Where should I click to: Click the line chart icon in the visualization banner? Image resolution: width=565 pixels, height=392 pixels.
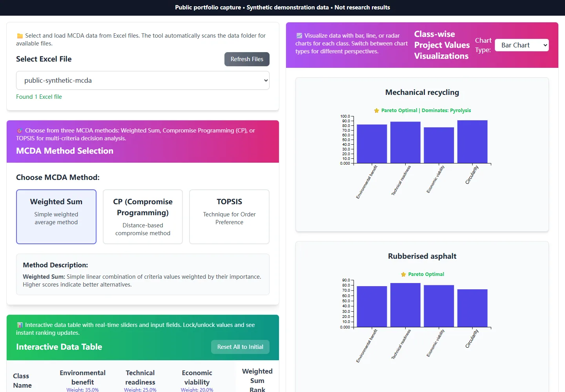(x=299, y=36)
